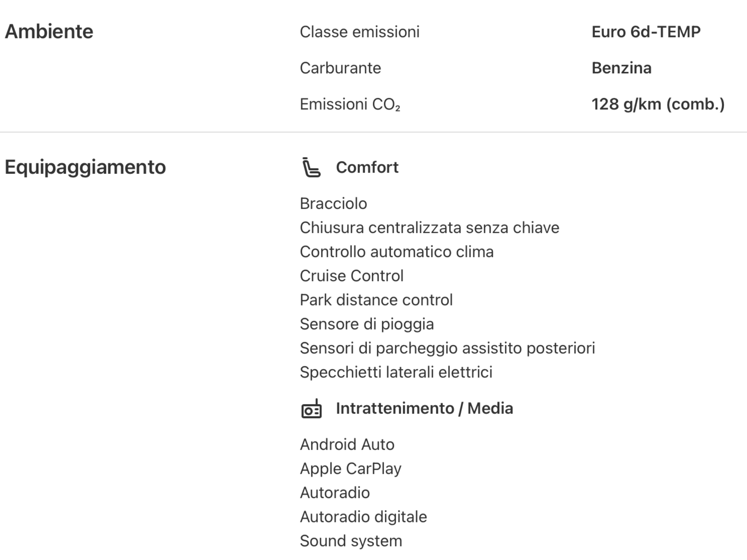
Task: Click the Ambiente section title
Action: [49, 31]
